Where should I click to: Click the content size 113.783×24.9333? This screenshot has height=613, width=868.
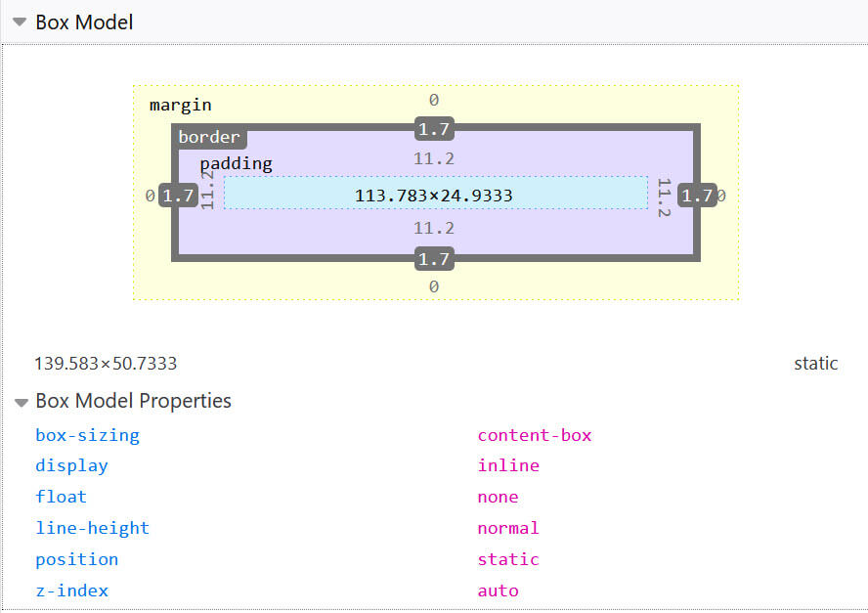pyautogui.click(x=436, y=195)
